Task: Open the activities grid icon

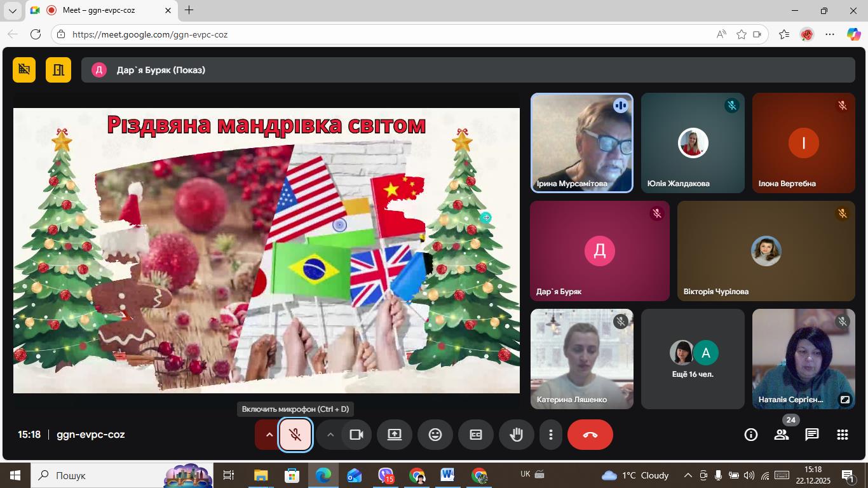Action: [x=842, y=435]
